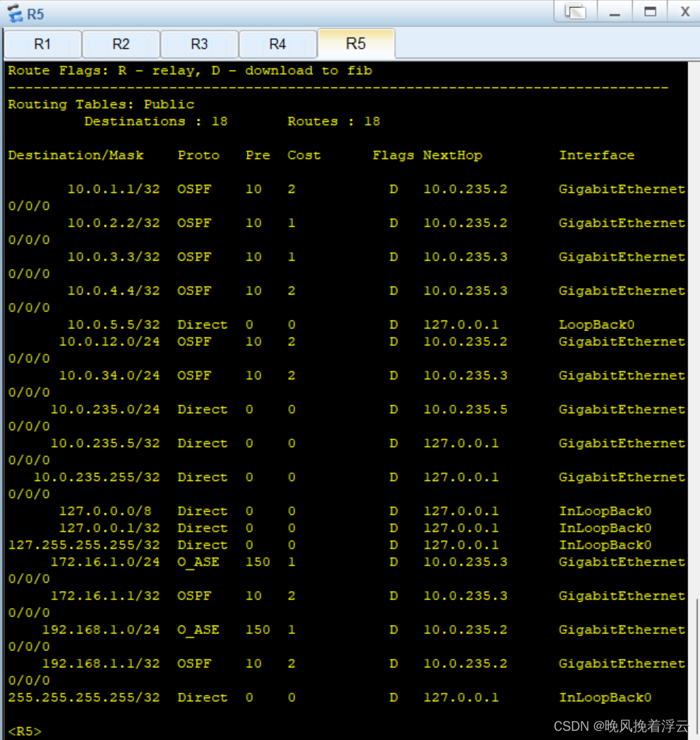Click destination 172.16.1.1/32
The height and width of the screenshot is (740, 700).
coord(105,595)
